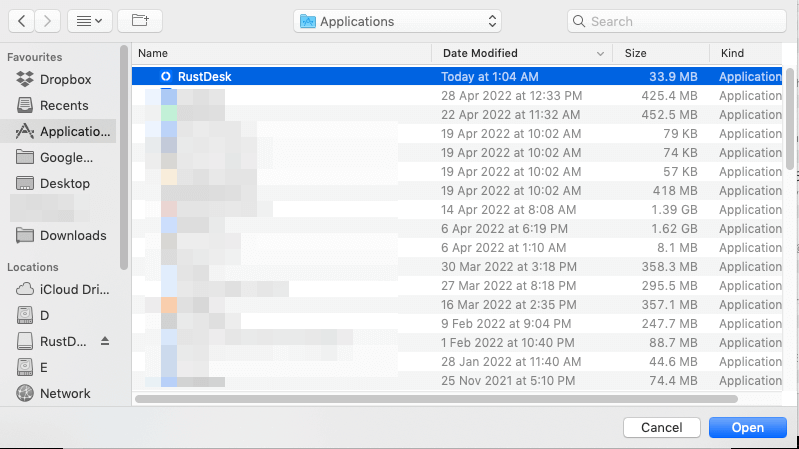Toggle Date Modified sort order arrow

pos(601,53)
